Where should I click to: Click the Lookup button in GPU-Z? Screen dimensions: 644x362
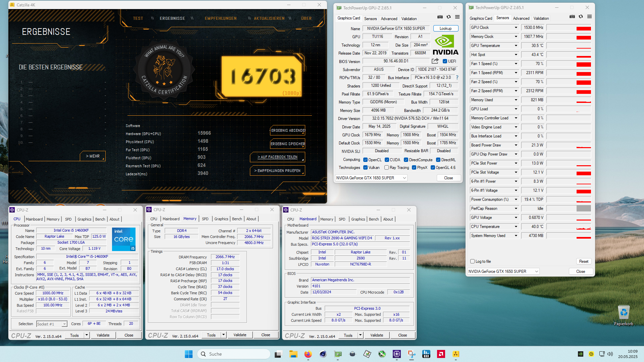445,28
